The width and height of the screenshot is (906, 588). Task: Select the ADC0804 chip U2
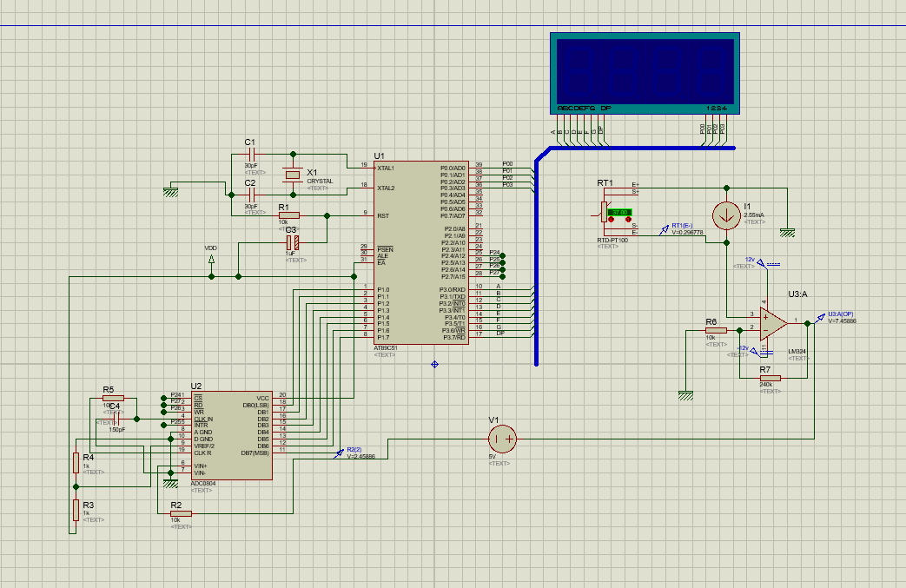[231, 434]
